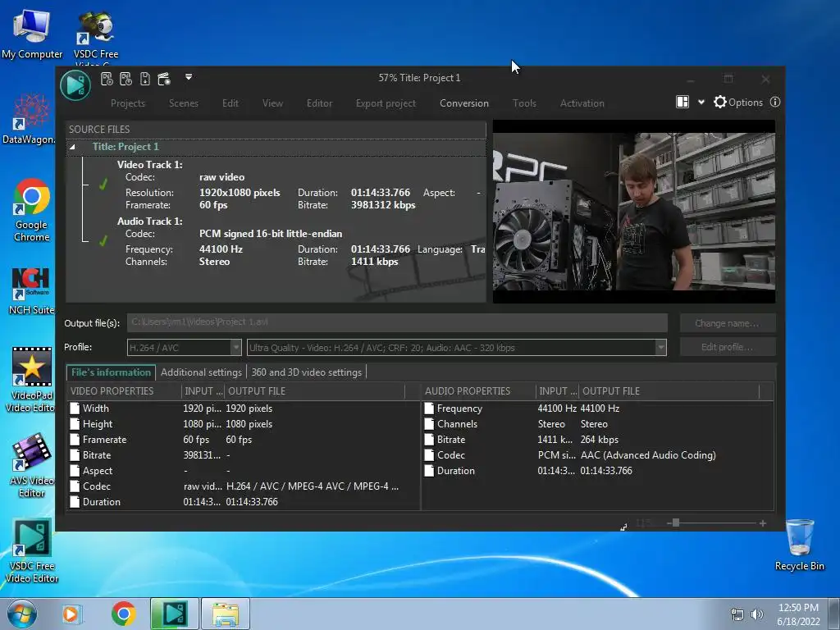The image size is (840, 630).
Task: Switch to 360 and 3D video settings tab
Action: pos(307,372)
